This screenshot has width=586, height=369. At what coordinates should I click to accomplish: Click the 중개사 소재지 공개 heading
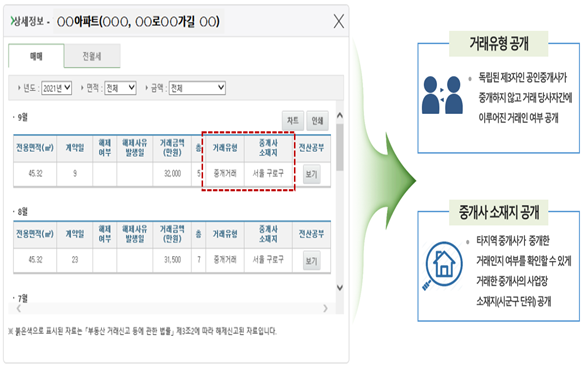499,212
